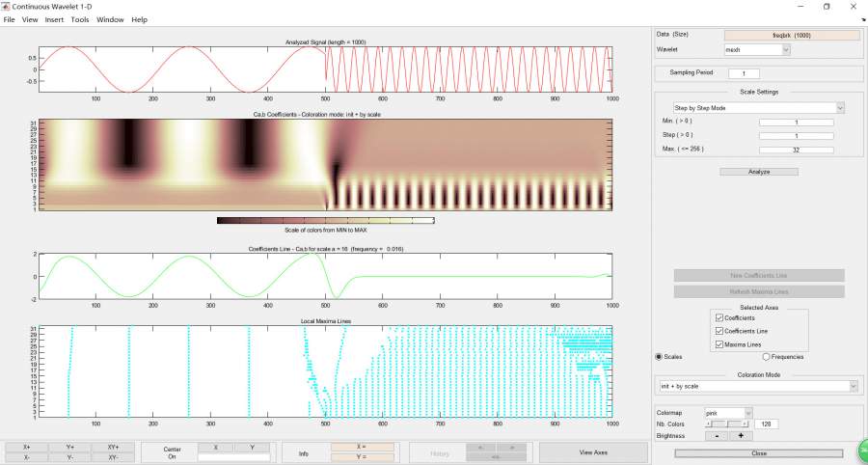Open the Wavelet mexh dropdown
The image size is (868, 465).
757,48
